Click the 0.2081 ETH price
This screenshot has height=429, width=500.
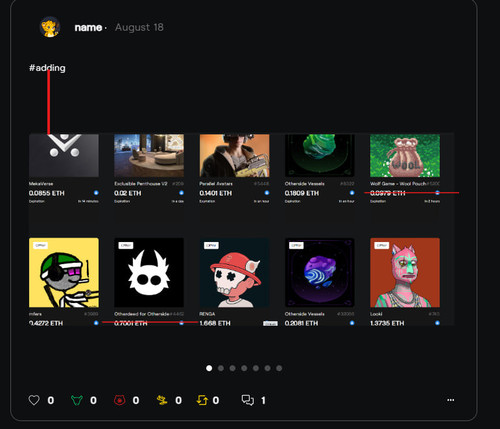301,323
